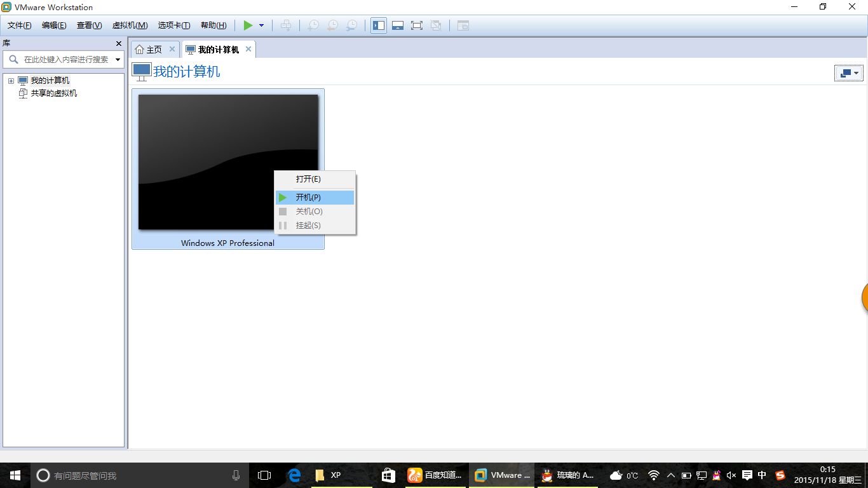
Task: Launch Microsoft Edge from the taskbar
Action: 294,475
